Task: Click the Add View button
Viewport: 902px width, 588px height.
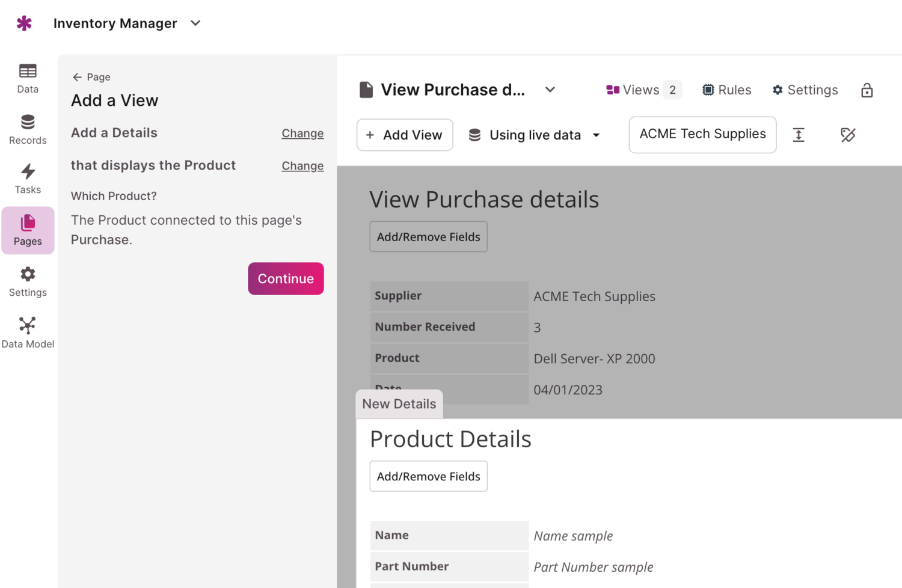Action: 405,135
